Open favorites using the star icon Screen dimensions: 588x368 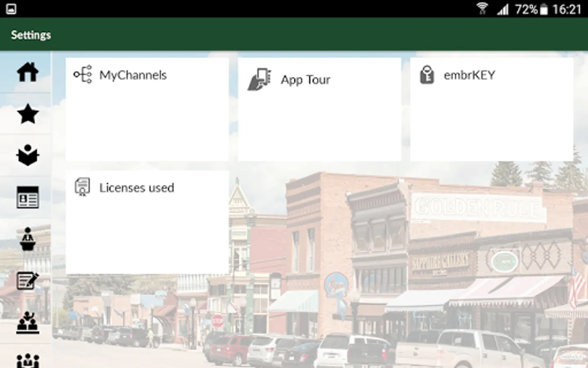tap(27, 114)
